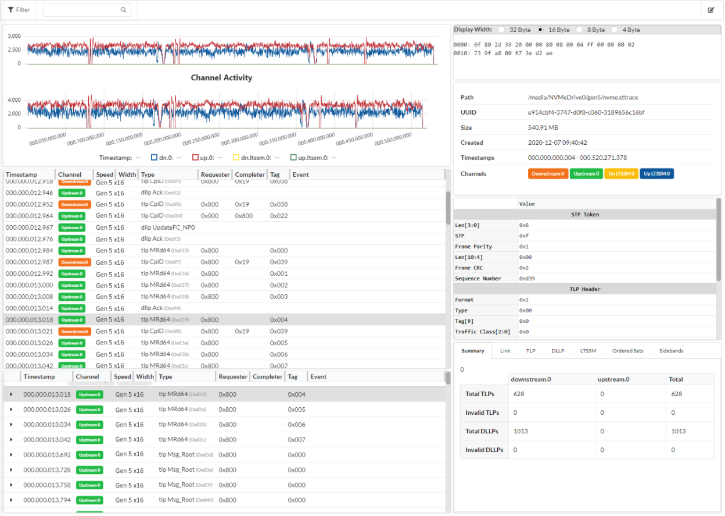The image size is (725, 516).
Task: Click the TLP Header section header
Action: coord(585,289)
